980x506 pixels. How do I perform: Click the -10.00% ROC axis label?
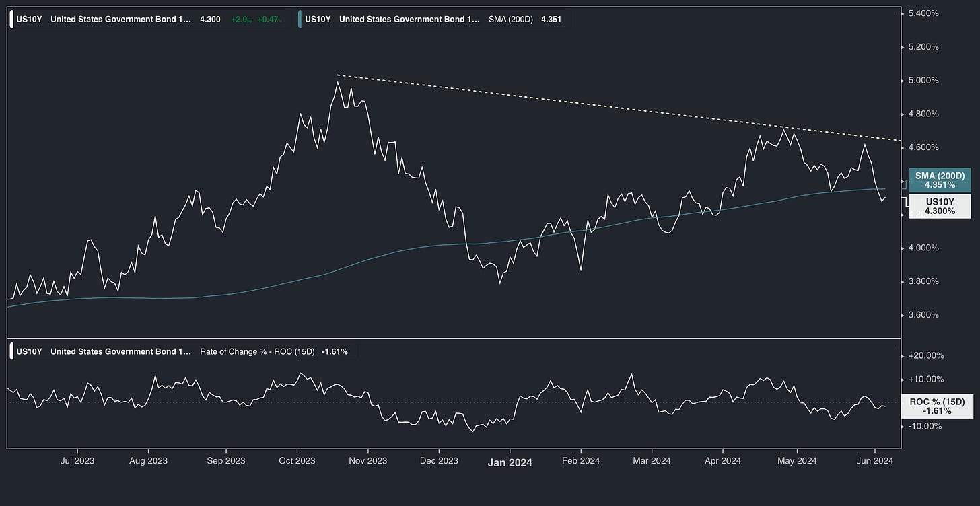click(x=925, y=426)
